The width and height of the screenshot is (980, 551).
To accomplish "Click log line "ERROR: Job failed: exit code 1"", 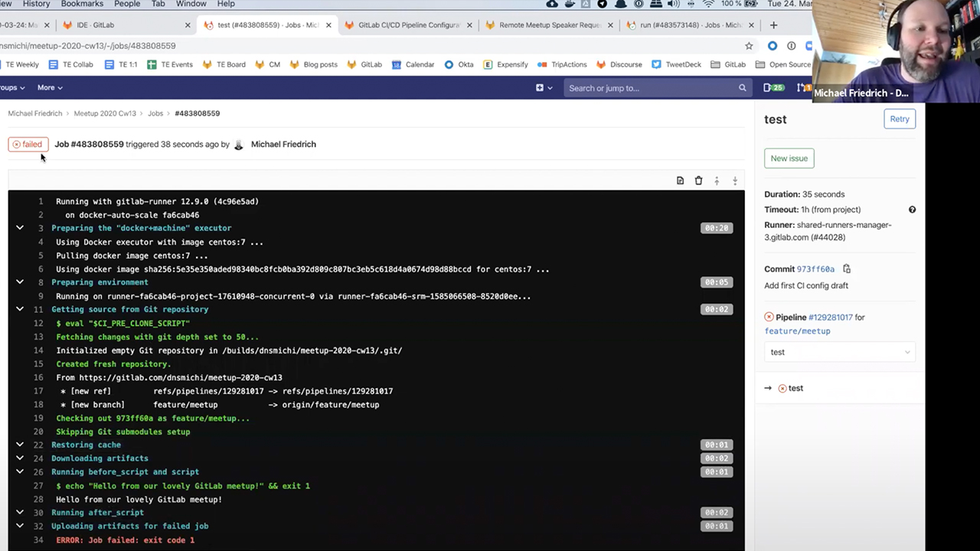I will click(x=126, y=540).
